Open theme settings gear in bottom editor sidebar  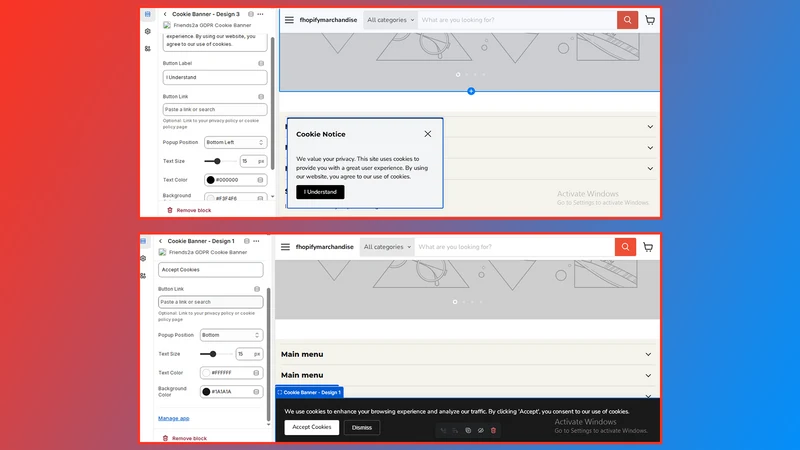tap(143, 259)
